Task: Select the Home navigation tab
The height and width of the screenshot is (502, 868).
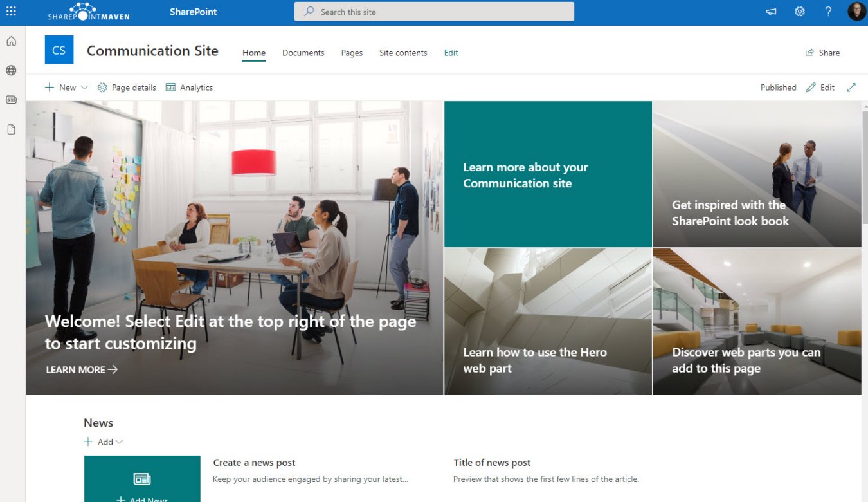Action: [x=254, y=53]
